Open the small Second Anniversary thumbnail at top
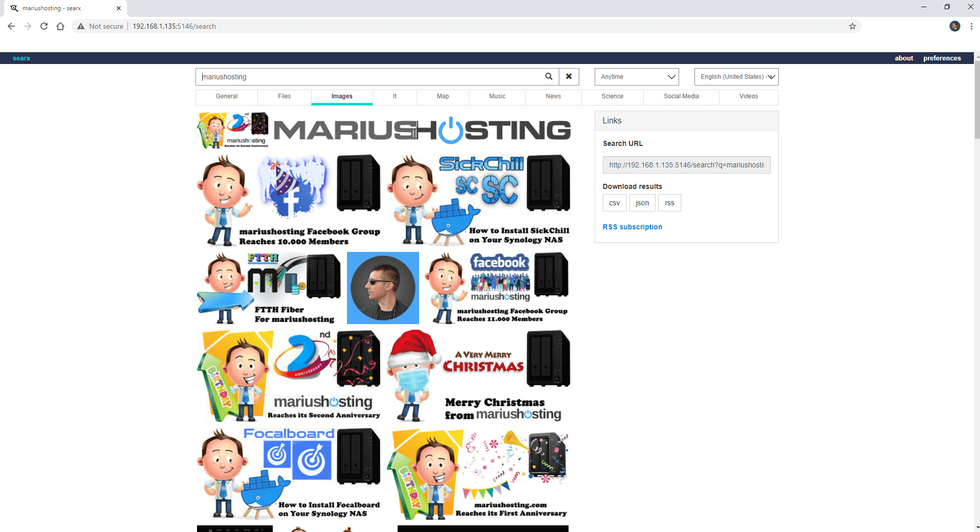This screenshot has width=980, height=532. (233, 130)
